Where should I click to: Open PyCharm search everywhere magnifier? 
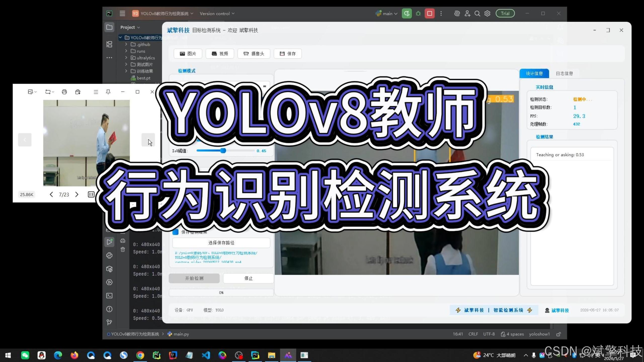477,14
